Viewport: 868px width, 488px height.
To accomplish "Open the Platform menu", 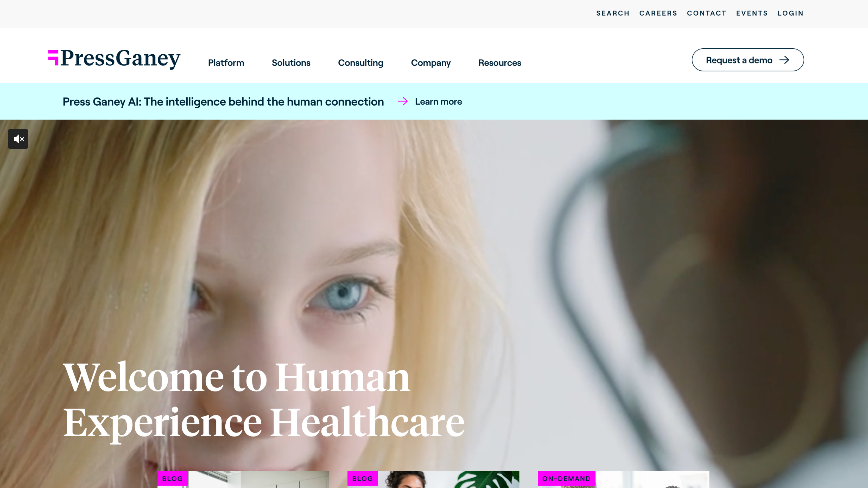I will click(x=226, y=63).
